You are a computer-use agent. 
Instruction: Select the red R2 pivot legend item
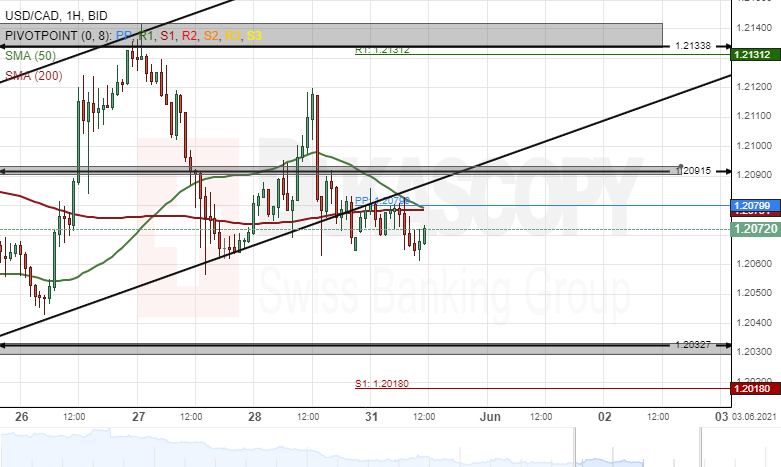tap(189, 35)
